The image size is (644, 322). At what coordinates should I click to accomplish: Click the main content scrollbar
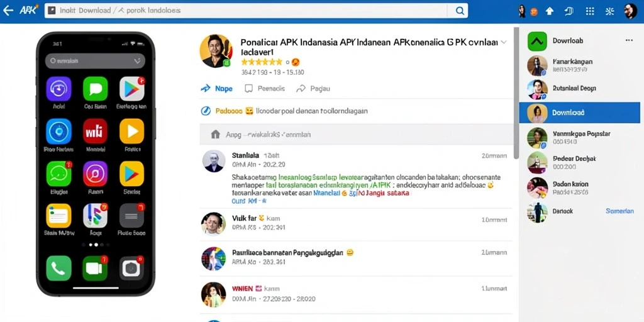[516, 92]
